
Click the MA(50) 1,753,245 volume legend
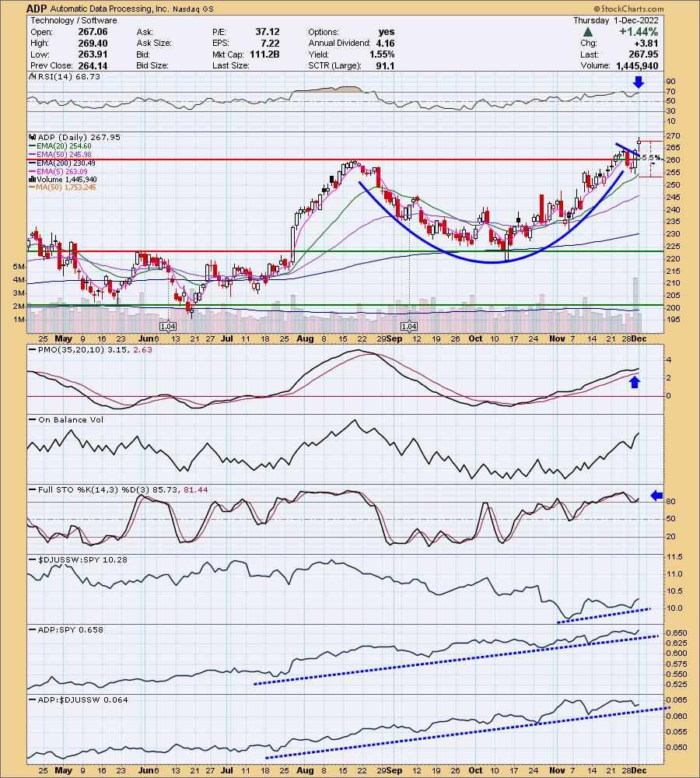[63, 187]
